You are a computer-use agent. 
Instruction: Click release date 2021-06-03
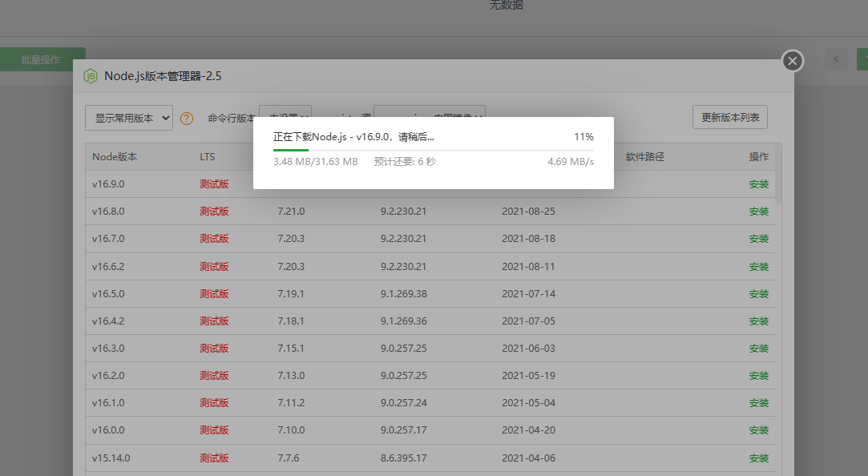[528, 348]
